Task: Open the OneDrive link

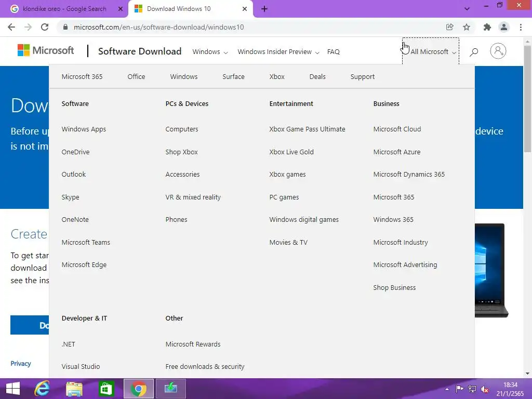Action: (x=76, y=152)
